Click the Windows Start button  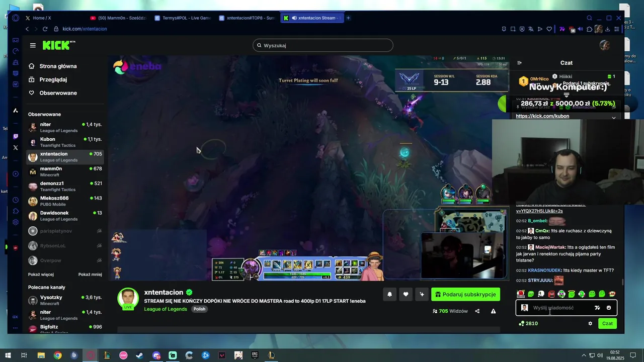[x=8, y=355]
